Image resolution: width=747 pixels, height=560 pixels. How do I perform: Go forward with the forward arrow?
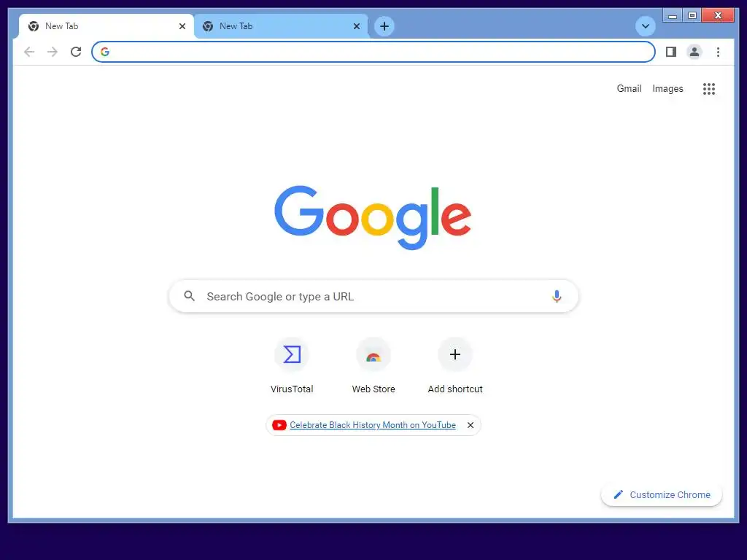[x=53, y=52]
